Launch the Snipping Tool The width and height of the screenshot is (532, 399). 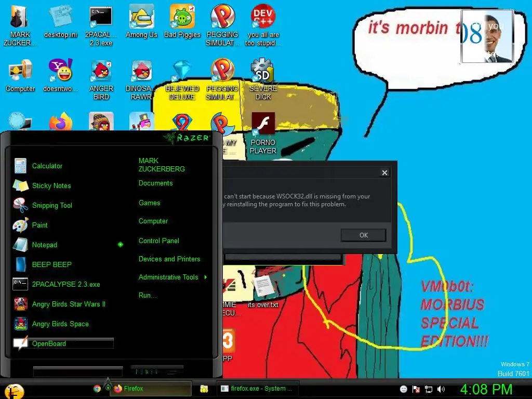[x=52, y=205]
